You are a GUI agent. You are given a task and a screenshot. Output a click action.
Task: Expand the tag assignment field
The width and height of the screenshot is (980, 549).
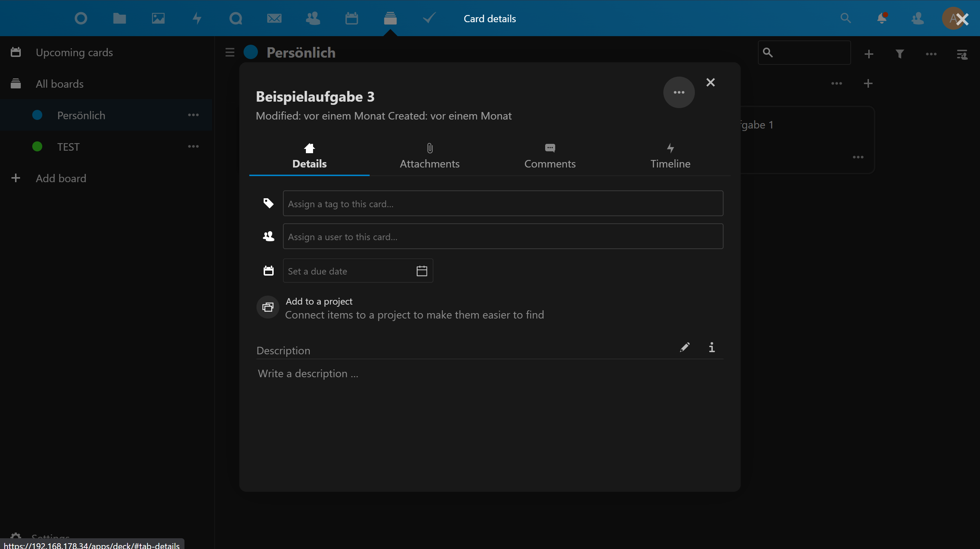[503, 204]
